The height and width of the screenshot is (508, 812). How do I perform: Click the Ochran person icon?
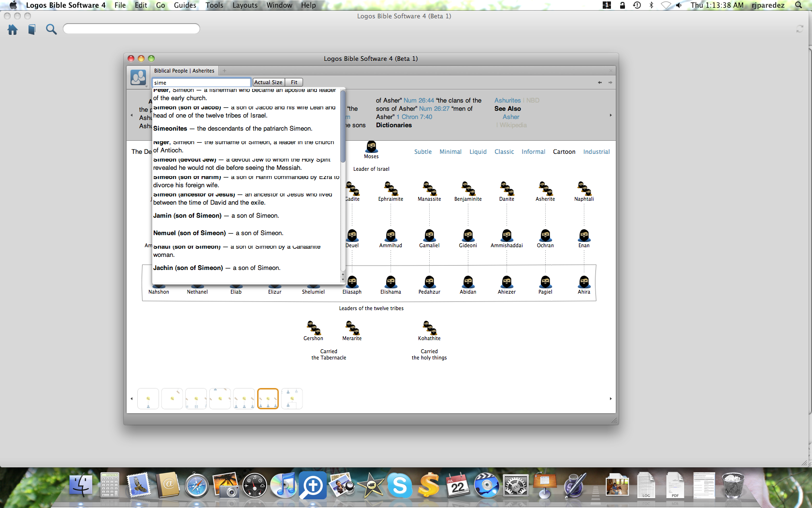[545, 236]
